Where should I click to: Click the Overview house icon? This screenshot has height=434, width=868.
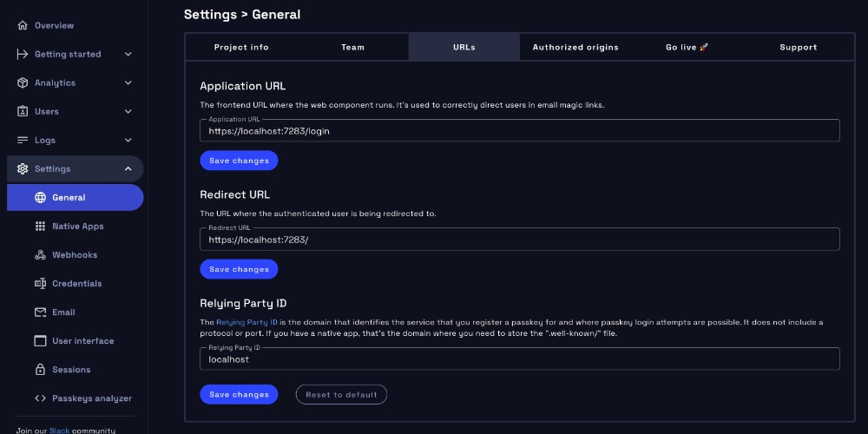point(23,25)
